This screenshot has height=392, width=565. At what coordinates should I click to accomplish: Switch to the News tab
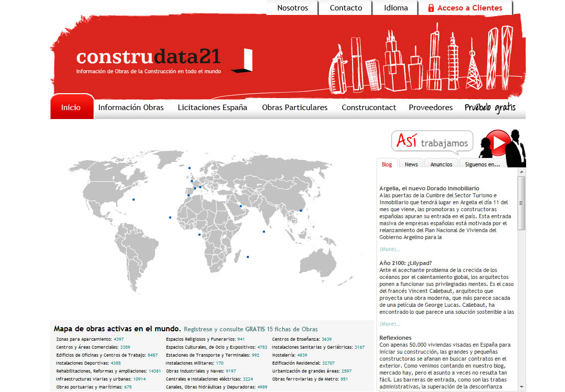(411, 164)
